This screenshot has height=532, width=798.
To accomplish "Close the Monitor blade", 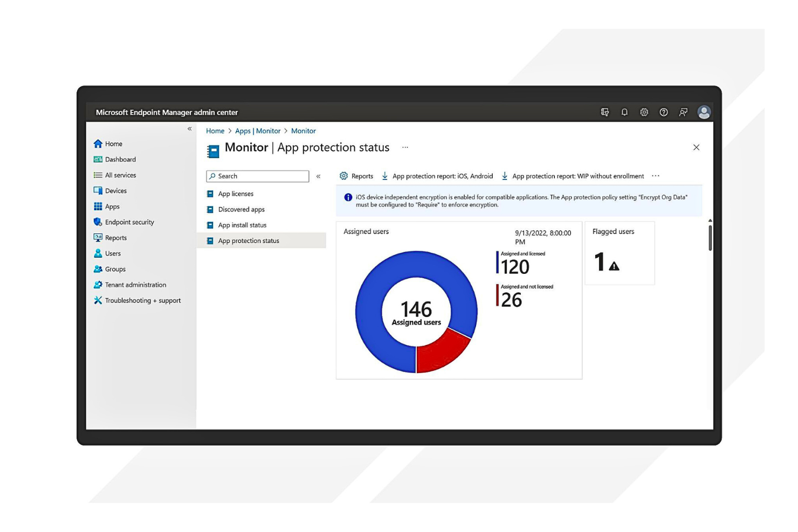I will point(696,147).
